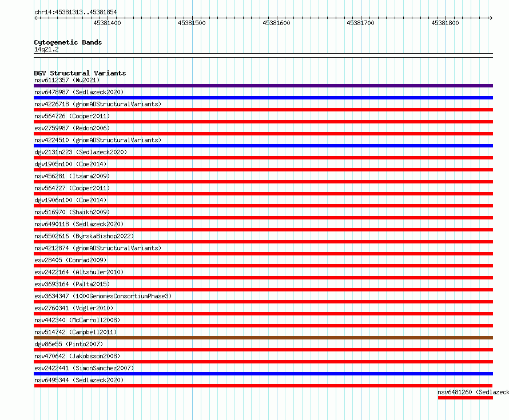Click the right arrow of the ruler
The image size is (509, 420).
click(491, 18)
